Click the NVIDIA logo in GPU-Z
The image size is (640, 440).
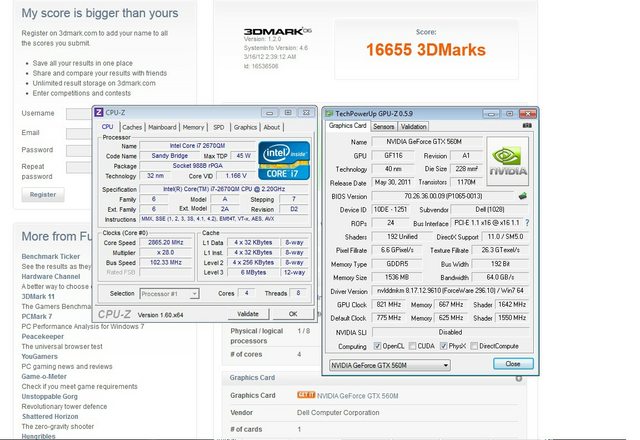tap(508, 161)
